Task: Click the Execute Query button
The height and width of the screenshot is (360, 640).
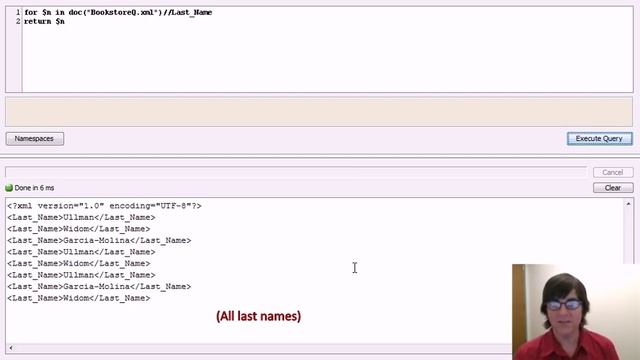Action: [x=599, y=139]
